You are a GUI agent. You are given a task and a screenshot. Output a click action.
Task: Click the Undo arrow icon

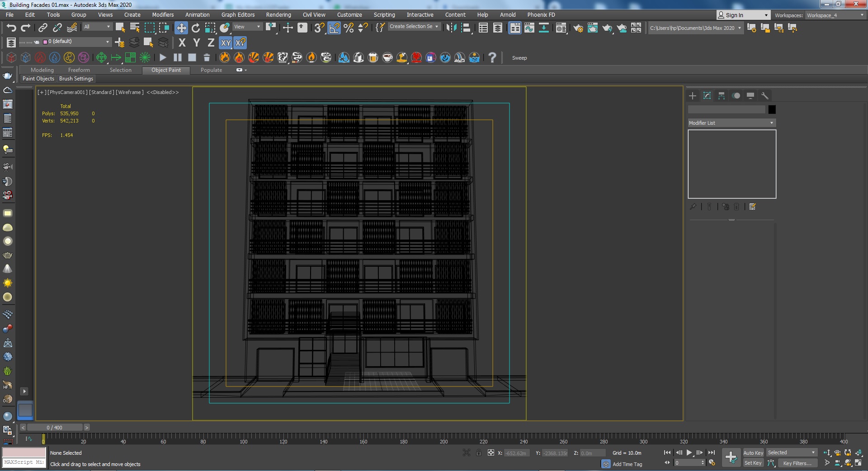(11, 28)
